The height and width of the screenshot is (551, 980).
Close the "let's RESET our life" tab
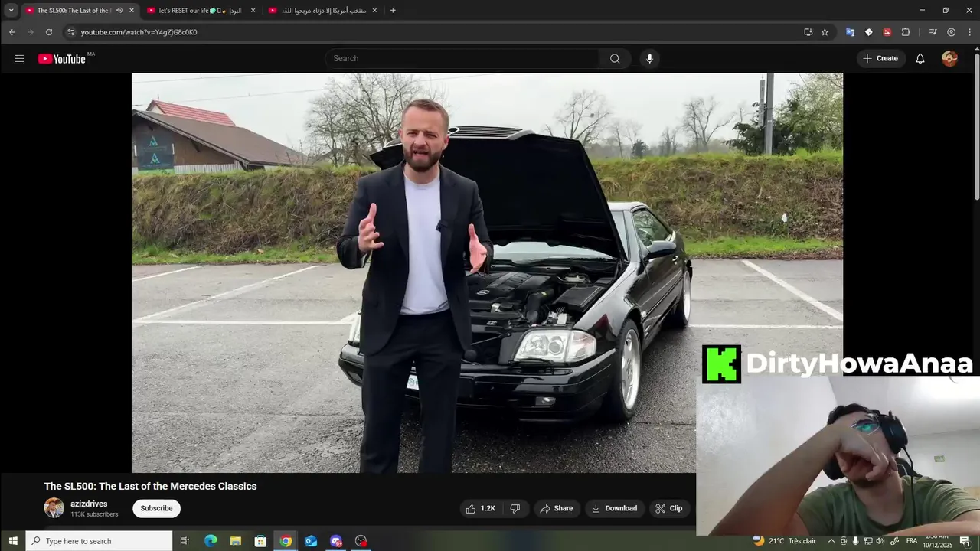(253, 10)
